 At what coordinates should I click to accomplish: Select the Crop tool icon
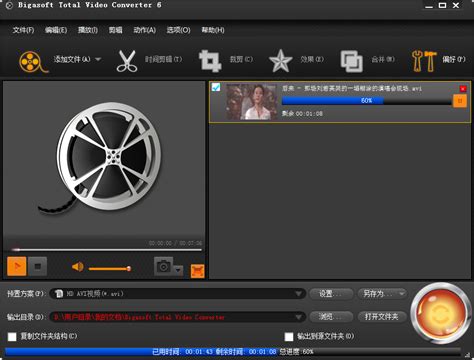(x=210, y=61)
